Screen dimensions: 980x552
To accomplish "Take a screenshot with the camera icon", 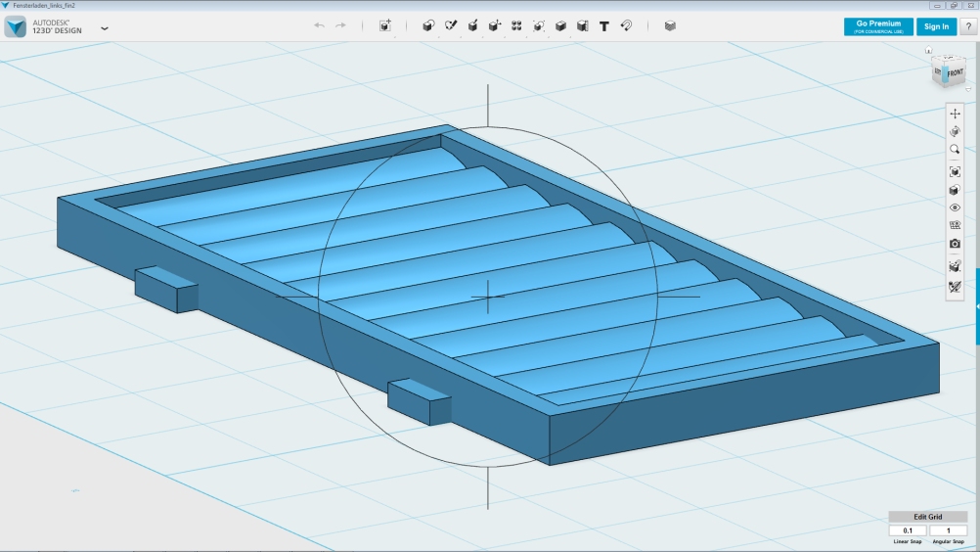I will [956, 244].
